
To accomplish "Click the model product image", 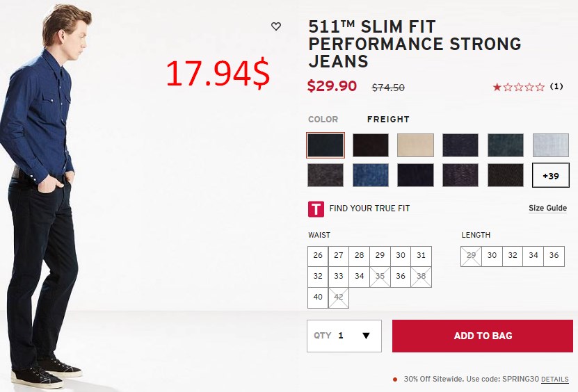I will coord(45,195).
